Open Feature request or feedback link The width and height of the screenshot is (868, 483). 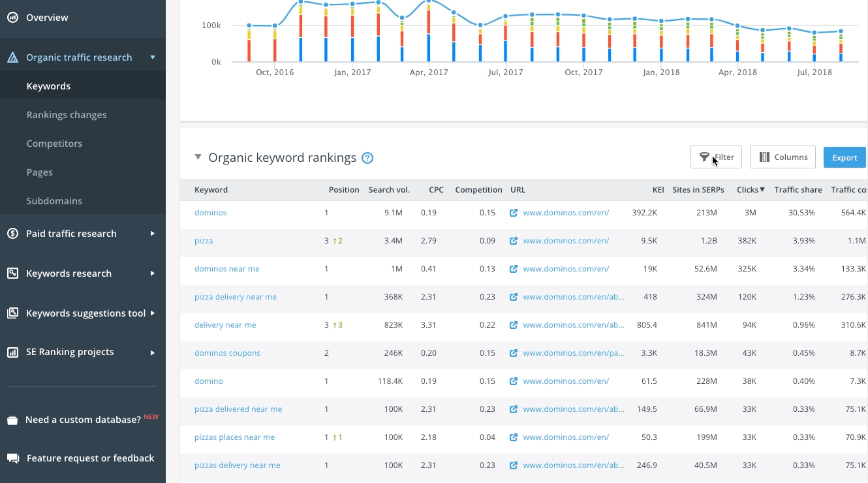pyautogui.click(x=91, y=458)
